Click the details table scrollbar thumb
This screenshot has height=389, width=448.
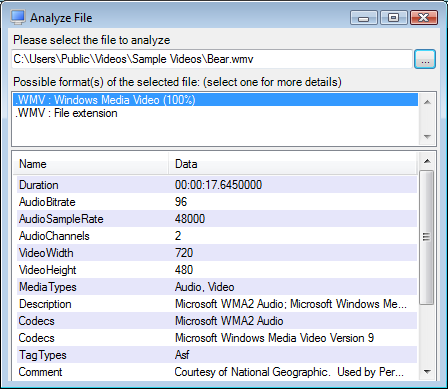tap(426, 237)
